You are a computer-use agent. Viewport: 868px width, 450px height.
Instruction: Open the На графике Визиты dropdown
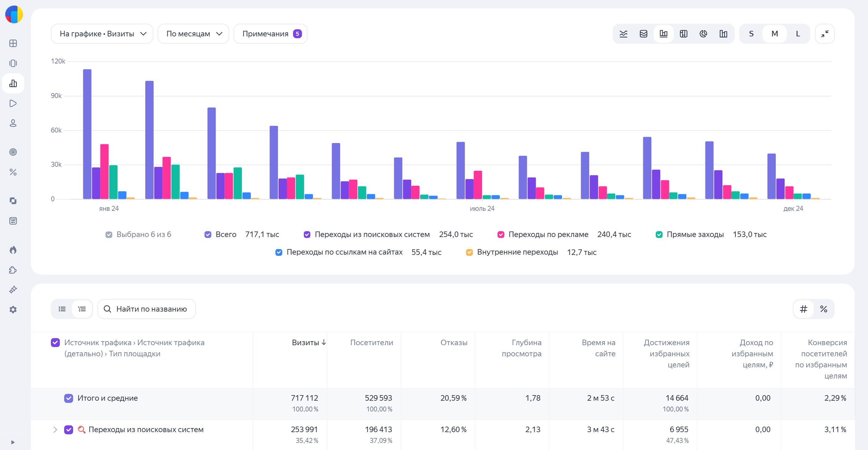click(102, 34)
